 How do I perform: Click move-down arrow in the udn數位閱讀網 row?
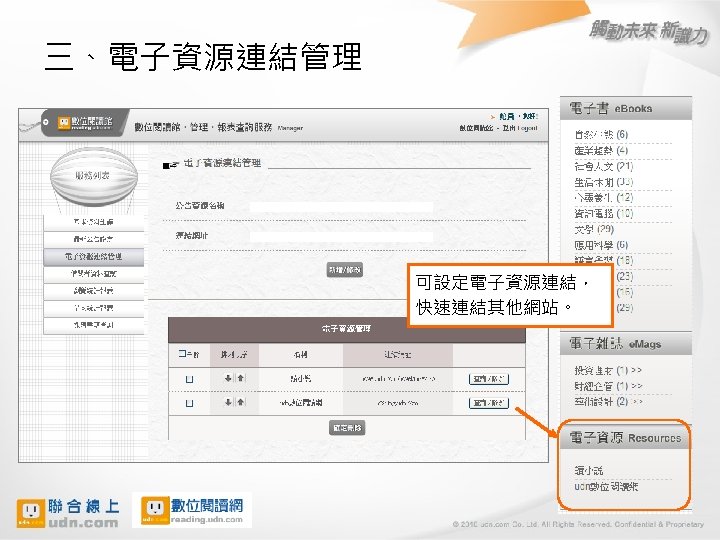228,402
